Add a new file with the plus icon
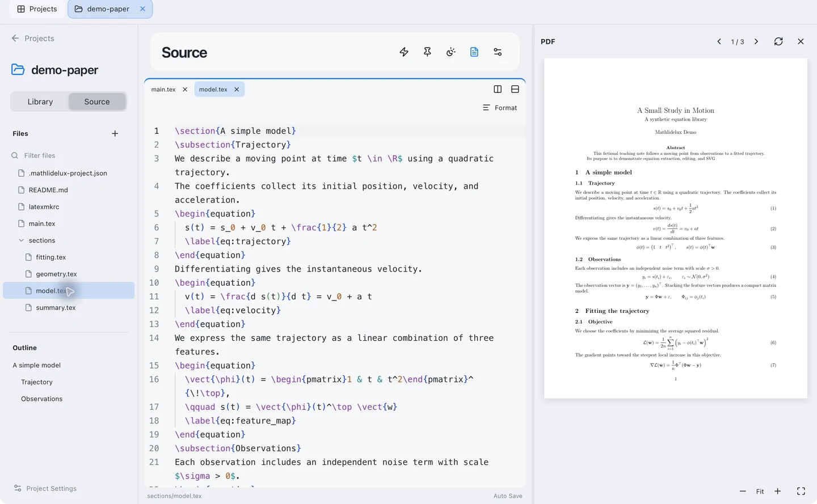Screen dimensions: 817x504 pyautogui.click(x=115, y=134)
